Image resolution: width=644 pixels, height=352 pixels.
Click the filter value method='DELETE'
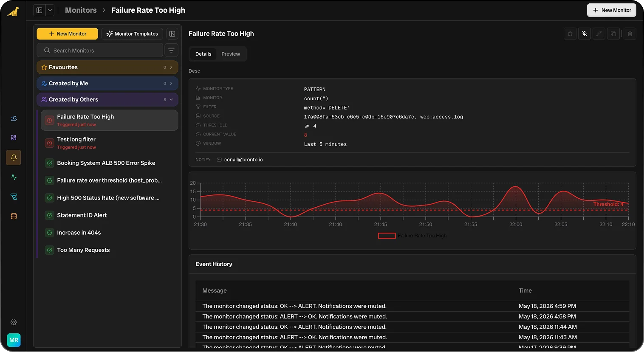coord(327,108)
